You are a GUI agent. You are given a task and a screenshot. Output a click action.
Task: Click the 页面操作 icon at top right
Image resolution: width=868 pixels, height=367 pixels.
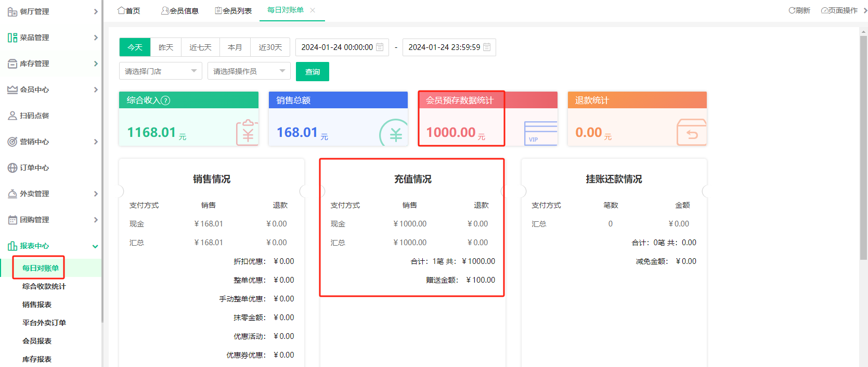tap(824, 10)
